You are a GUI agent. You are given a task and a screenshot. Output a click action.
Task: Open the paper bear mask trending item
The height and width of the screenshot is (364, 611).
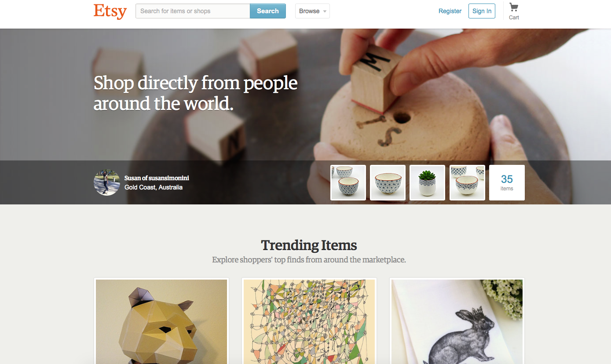[161, 321]
